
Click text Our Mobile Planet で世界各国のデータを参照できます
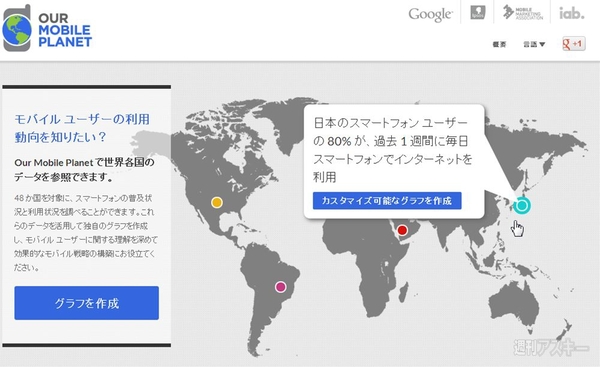click(84, 170)
